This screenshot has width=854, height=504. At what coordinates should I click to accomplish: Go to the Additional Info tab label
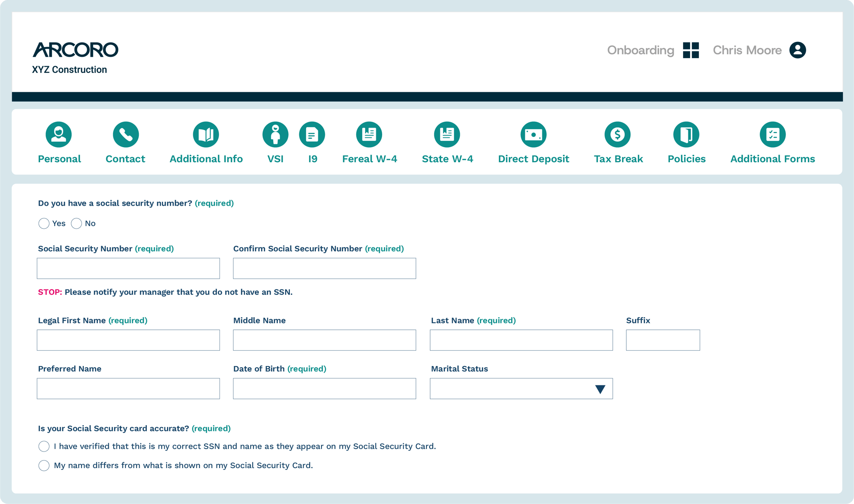point(206,159)
